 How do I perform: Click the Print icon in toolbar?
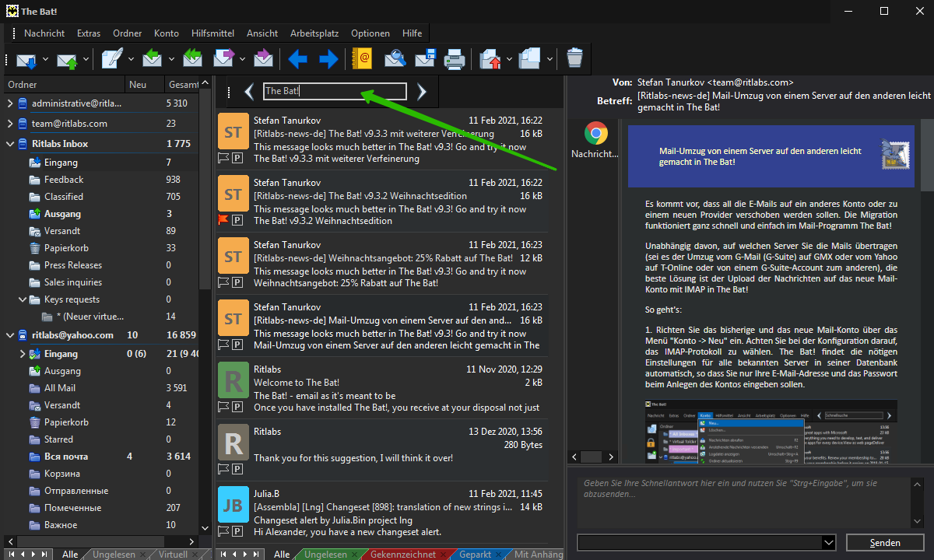click(x=455, y=58)
